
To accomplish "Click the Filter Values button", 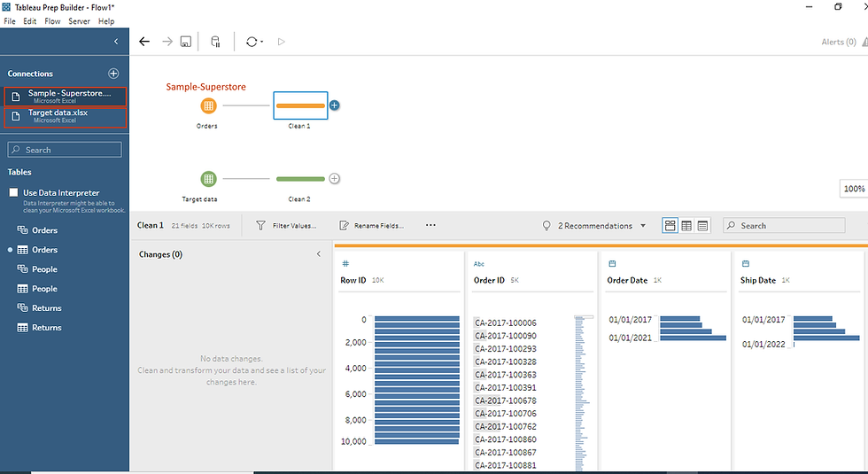I will click(x=286, y=225).
